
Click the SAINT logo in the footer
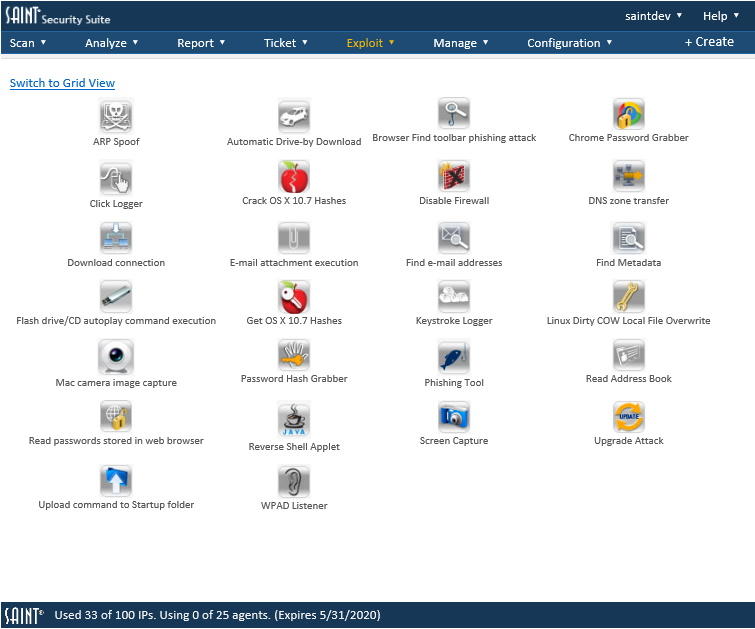[24, 616]
